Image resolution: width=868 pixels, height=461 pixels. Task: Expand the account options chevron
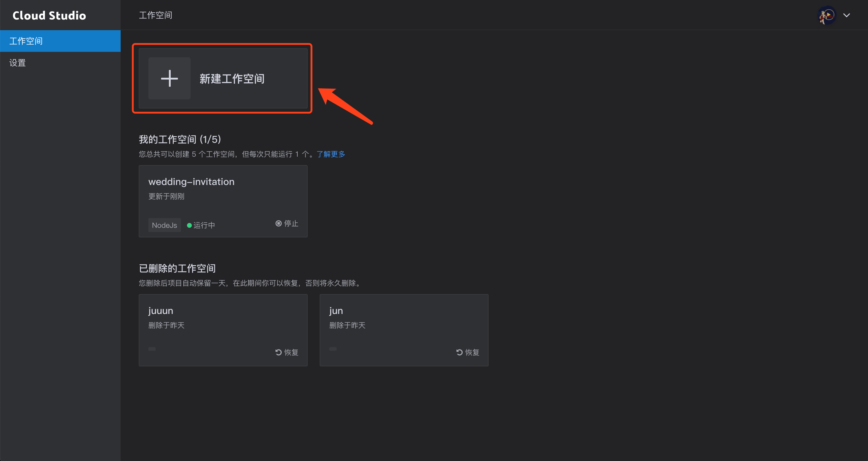click(x=847, y=15)
